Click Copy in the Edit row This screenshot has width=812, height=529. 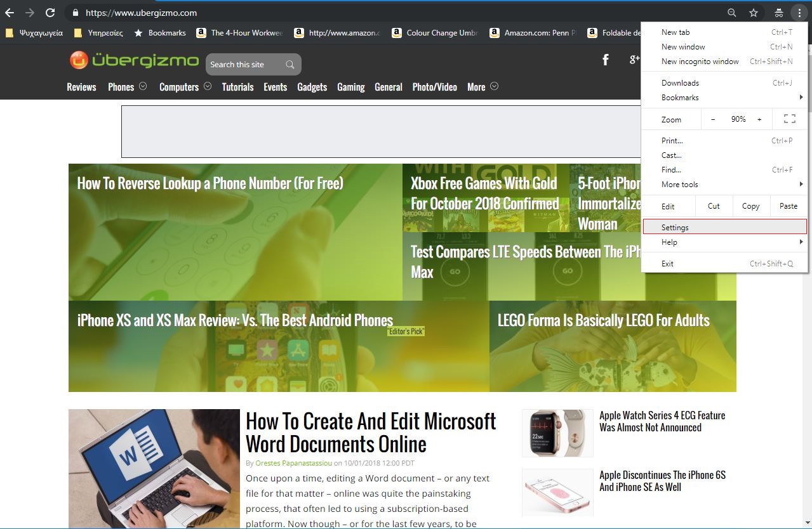coord(751,206)
